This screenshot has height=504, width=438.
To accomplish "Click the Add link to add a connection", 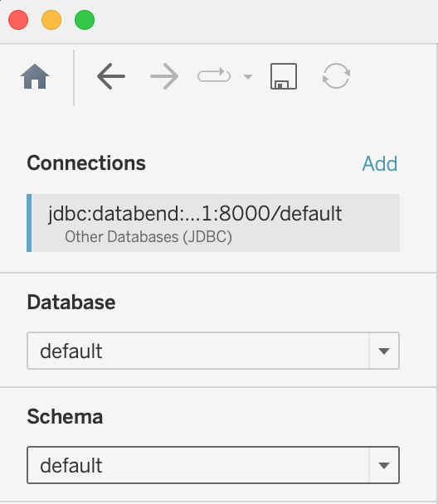I will pos(380,163).
